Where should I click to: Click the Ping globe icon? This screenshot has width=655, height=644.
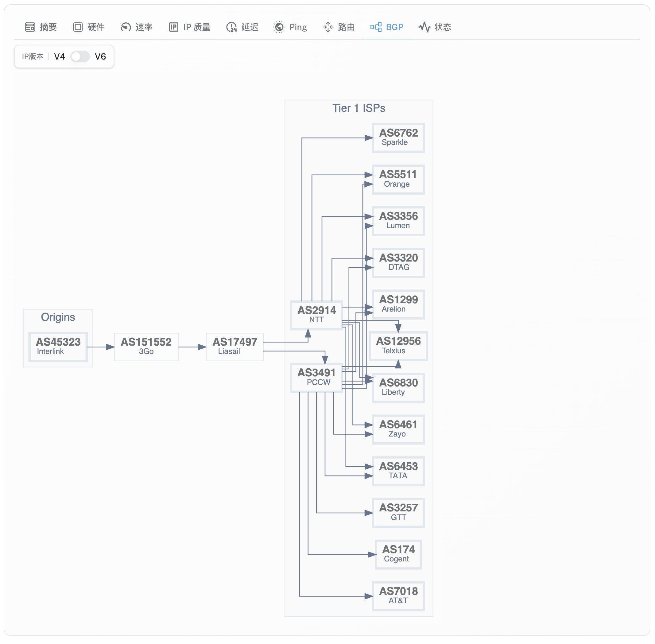279,27
